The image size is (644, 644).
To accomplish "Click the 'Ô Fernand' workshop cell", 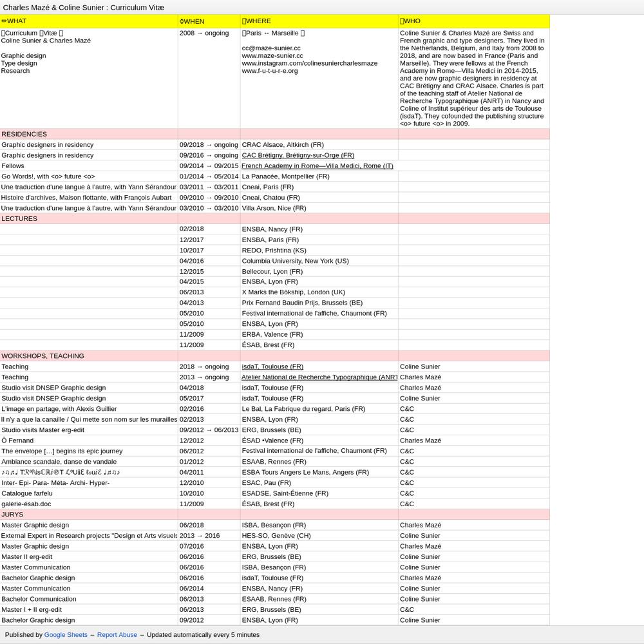I will point(89,440).
